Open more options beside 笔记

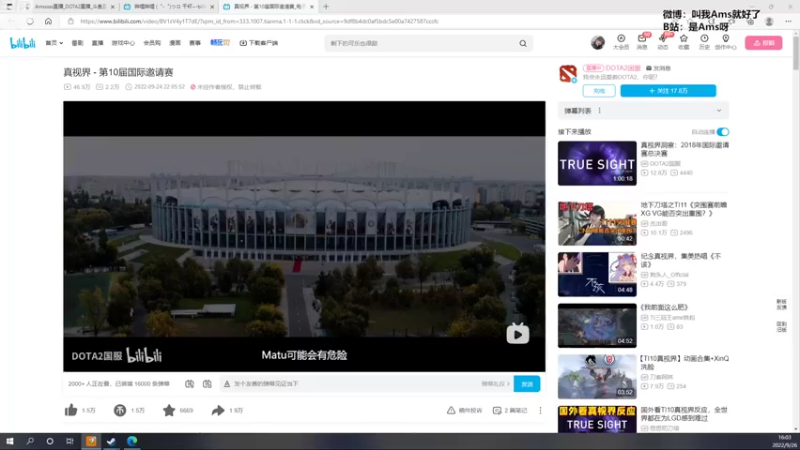click(x=540, y=410)
